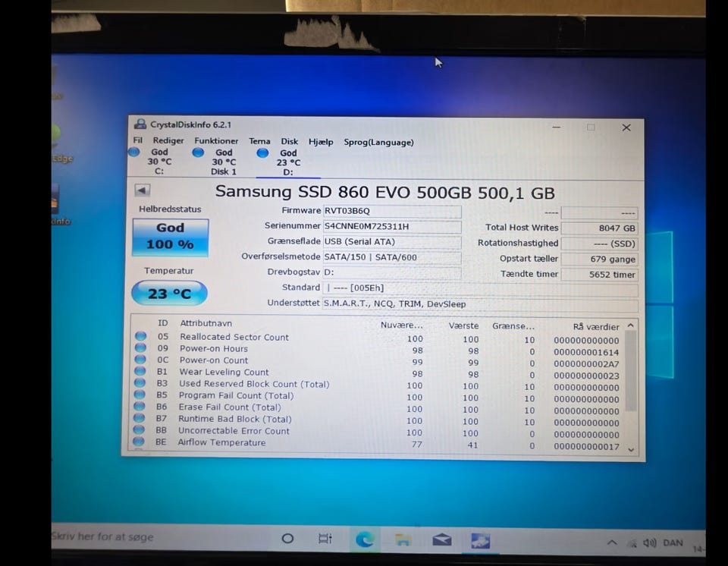Open File Explorer from the taskbar
The width and height of the screenshot is (728, 566).
[x=403, y=540]
